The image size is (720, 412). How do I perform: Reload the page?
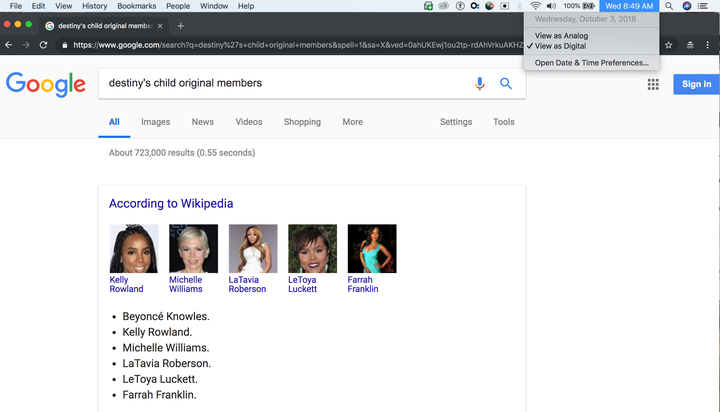[43, 45]
